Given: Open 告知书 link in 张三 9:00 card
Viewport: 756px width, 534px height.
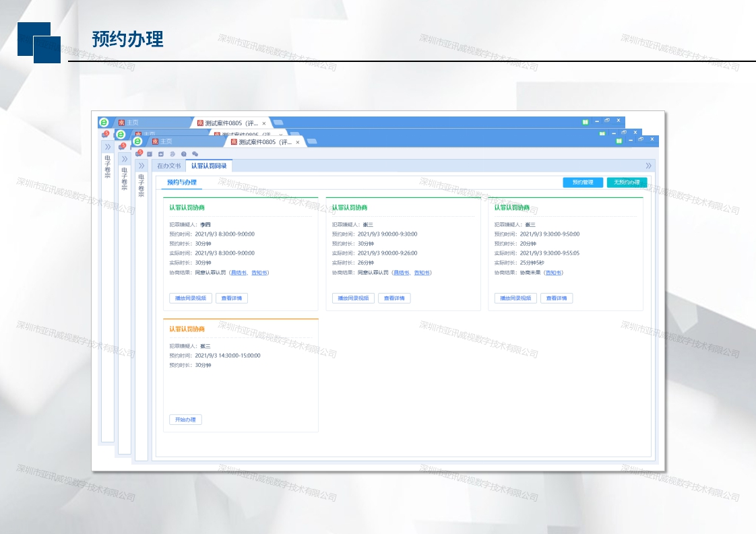Looking at the screenshot, I should coord(421,273).
